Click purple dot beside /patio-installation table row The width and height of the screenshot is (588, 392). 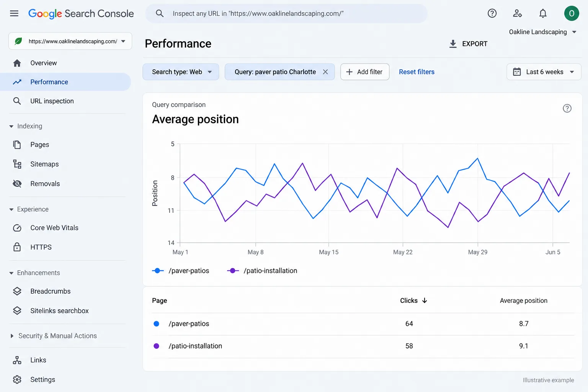coord(156,346)
